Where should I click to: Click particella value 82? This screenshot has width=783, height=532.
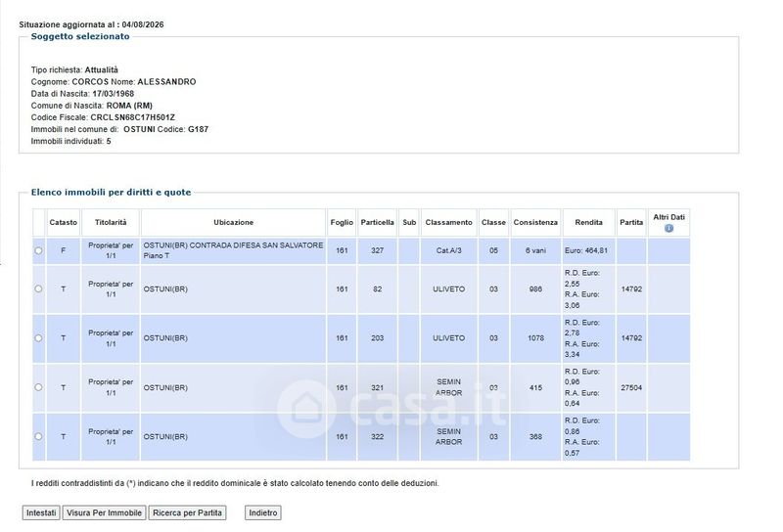(x=377, y=288)
